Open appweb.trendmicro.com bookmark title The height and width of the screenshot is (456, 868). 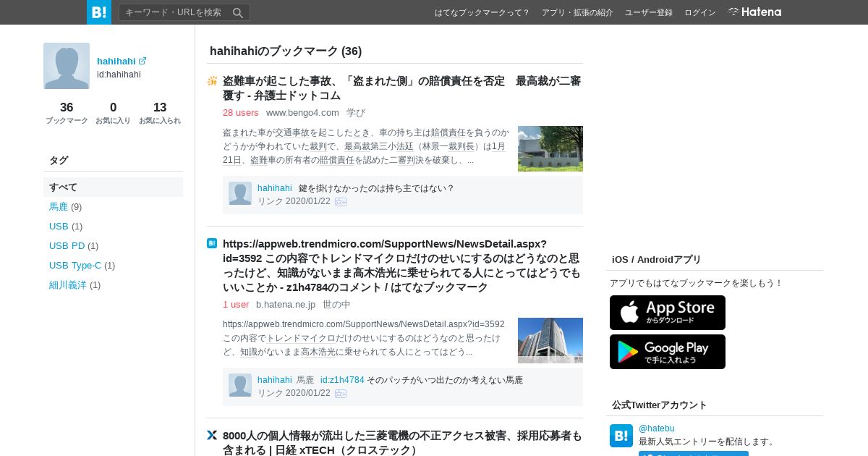pos(401,265)
